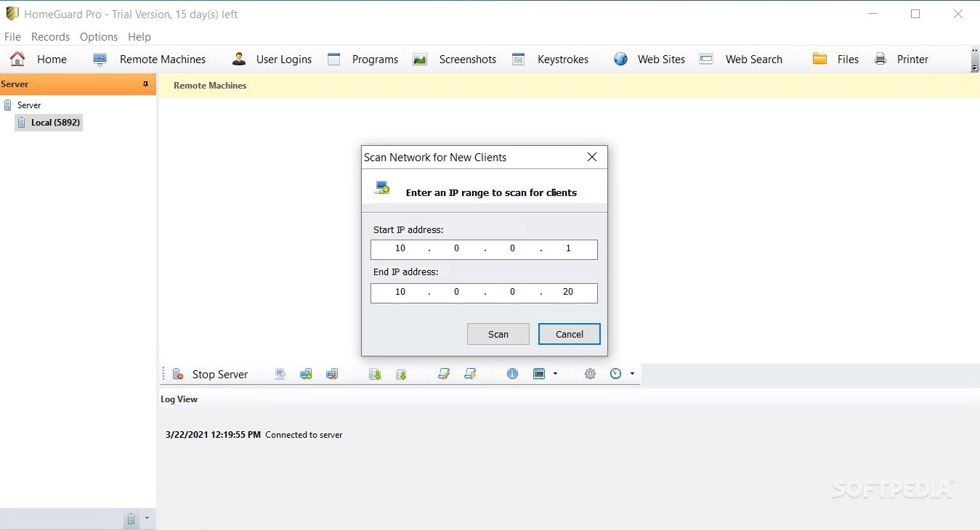Open the User Logins report
The width and height of the screenshot is (980, 530).
(272, 60)
